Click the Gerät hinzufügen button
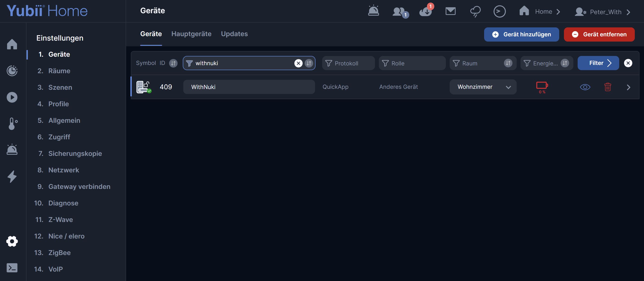 (521, 34)
